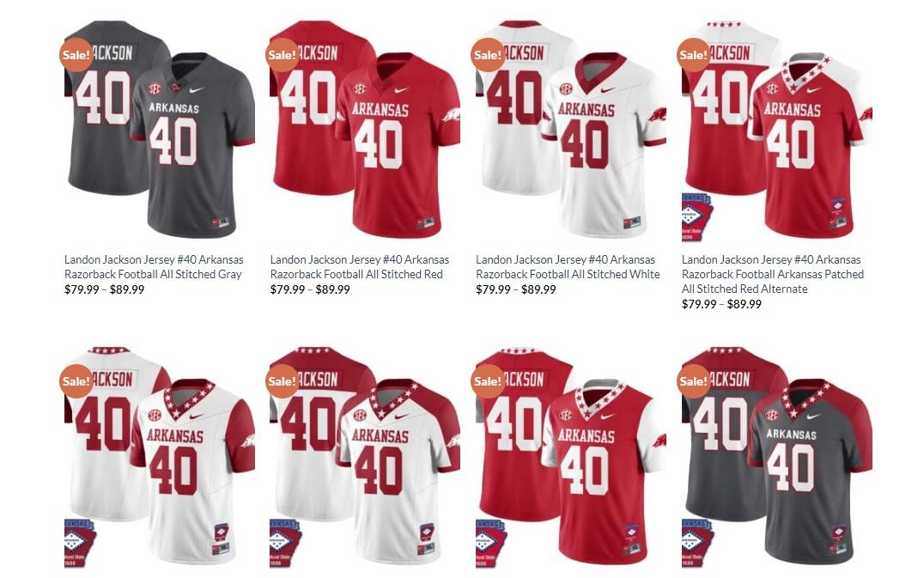Open Arkansas Patched Red Alternate title link
The image size is (924, 578).
tap(773, 274)
